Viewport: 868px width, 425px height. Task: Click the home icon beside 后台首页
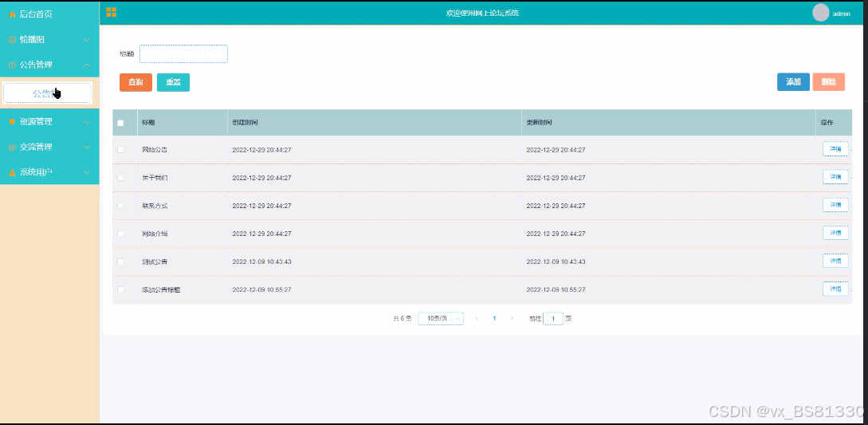pos(12,14)
